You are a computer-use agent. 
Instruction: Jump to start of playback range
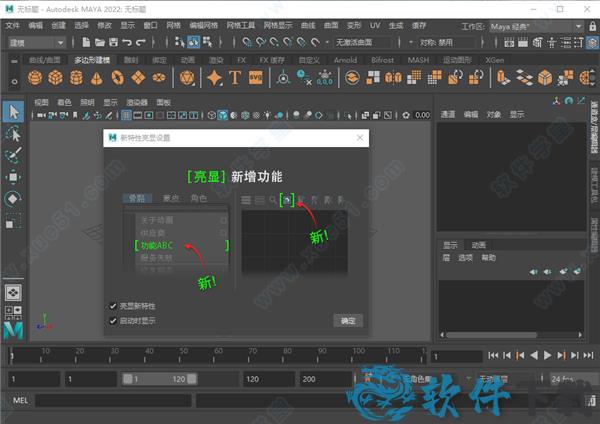coord(493,356)
